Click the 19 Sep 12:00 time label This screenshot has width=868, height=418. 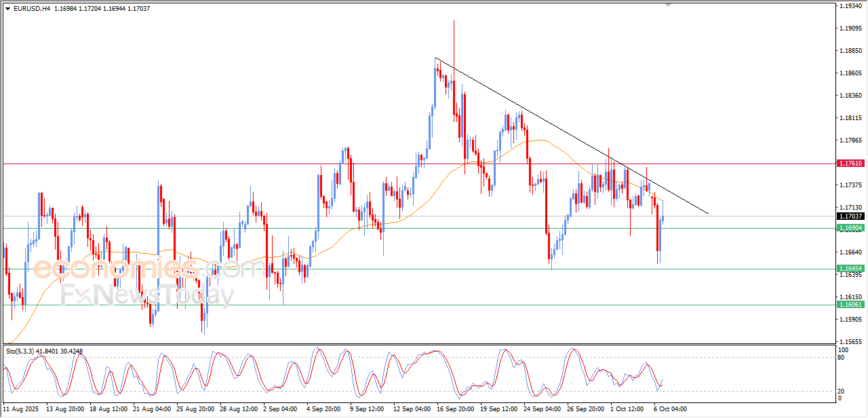(498, 409)
